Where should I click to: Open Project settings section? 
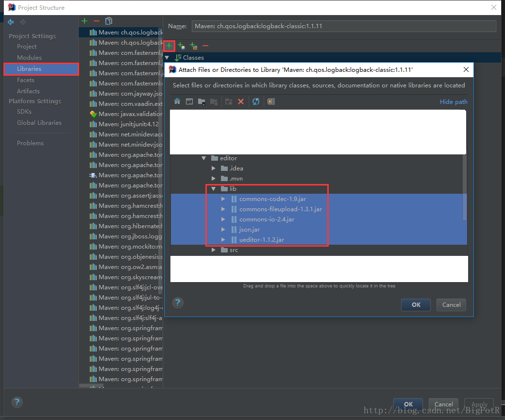[27, 47]
